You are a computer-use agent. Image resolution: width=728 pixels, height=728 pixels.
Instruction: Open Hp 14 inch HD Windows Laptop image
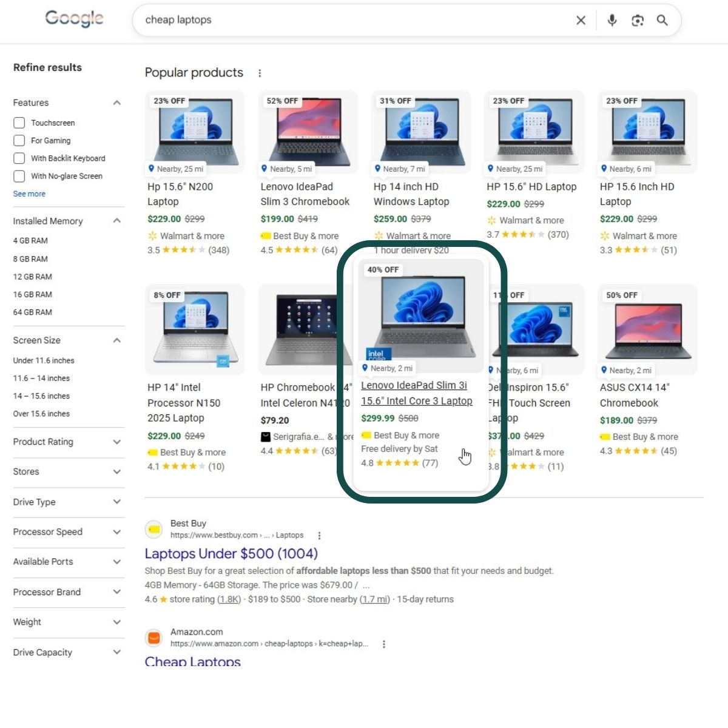coord(421,132)
